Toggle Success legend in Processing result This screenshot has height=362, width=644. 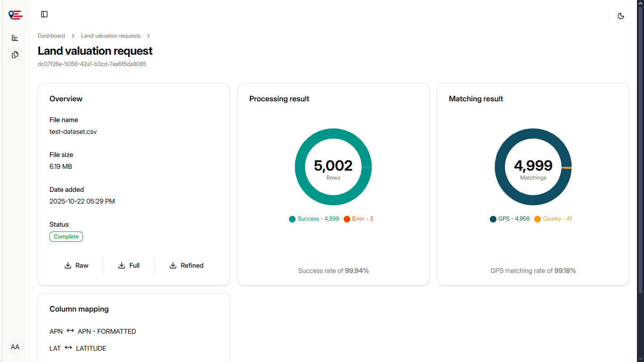pyautogui.click(x=314, y=219)
